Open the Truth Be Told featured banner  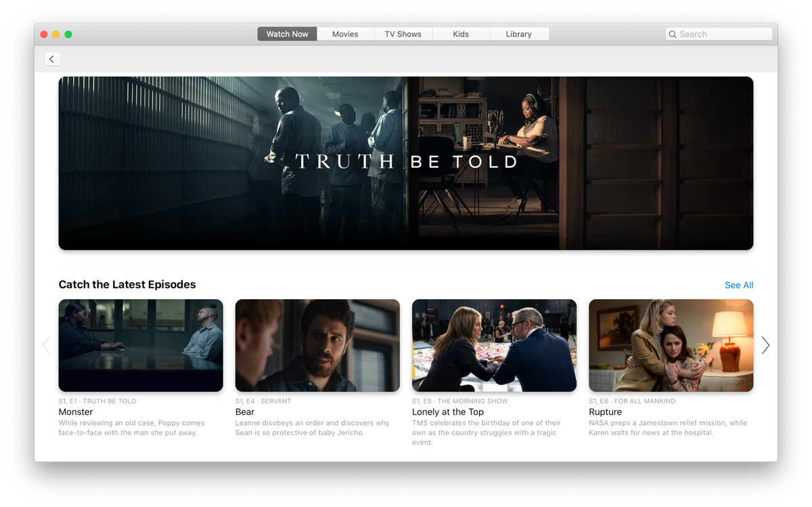click(406, 162)
